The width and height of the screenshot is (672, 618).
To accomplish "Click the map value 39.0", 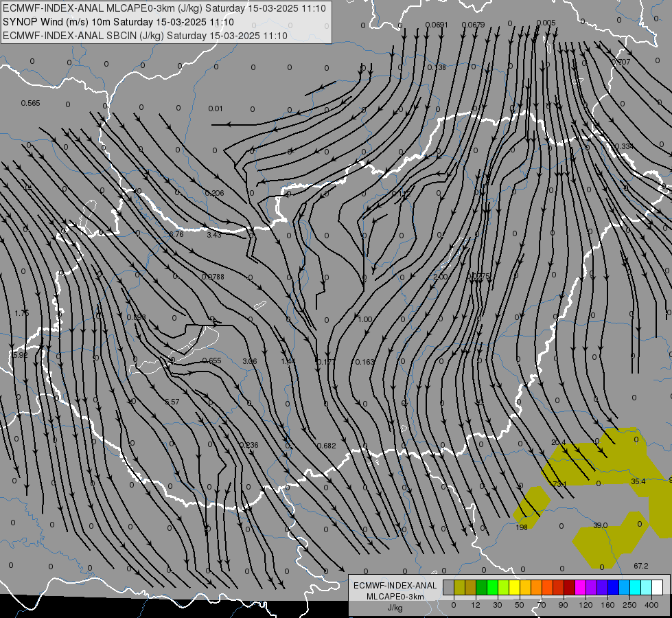I will point(601,525).
